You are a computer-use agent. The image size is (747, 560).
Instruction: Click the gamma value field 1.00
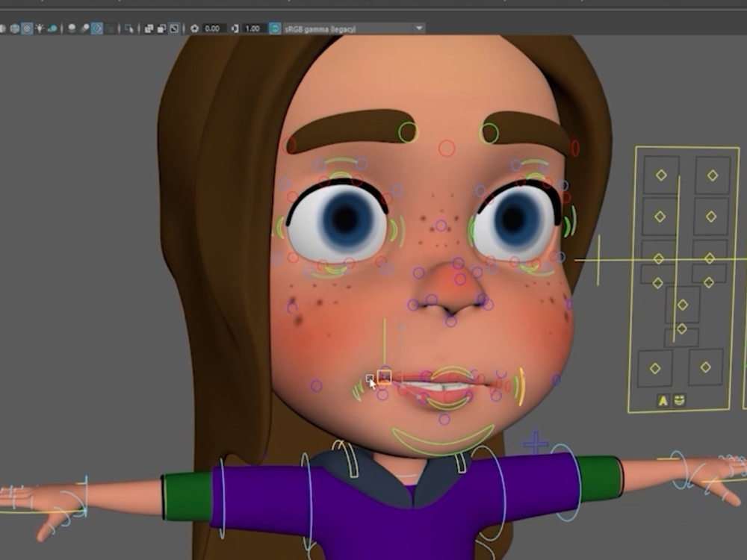[x=253, y=28]
